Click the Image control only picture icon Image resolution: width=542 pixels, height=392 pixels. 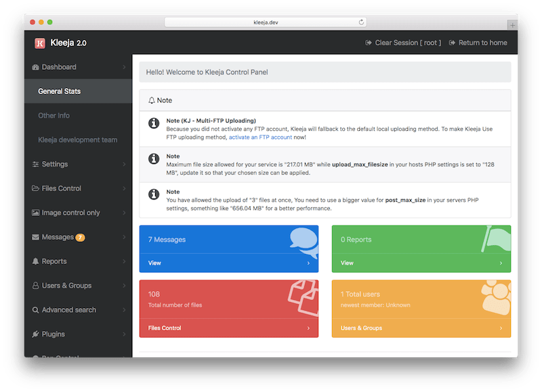(36, 213)
